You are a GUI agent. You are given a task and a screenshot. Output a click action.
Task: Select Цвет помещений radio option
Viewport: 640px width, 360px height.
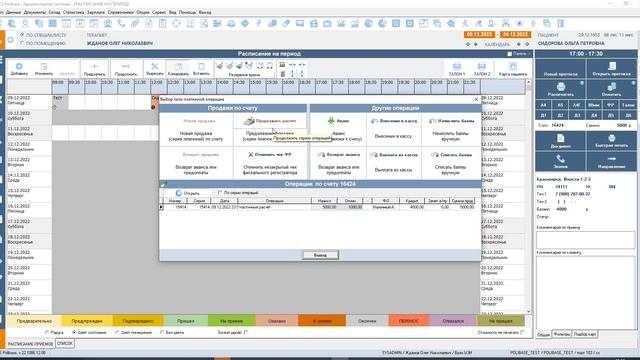[x=118, y=333]
